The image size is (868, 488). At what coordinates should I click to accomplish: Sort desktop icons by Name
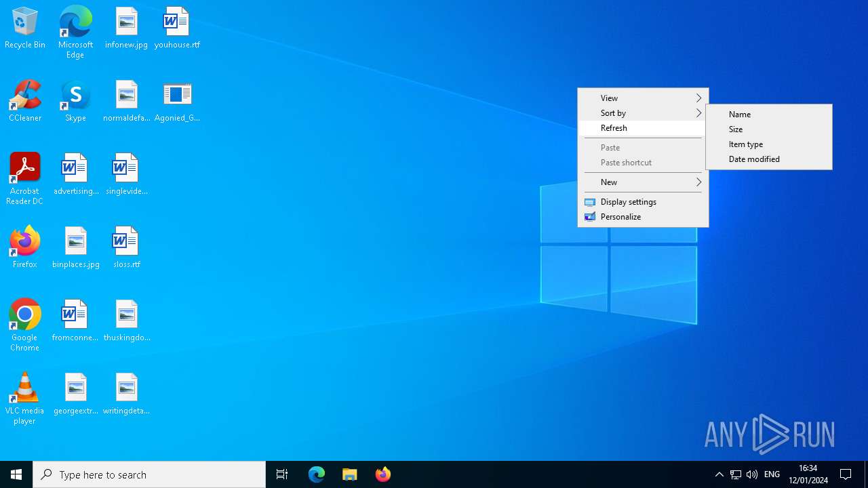(769, 115)
